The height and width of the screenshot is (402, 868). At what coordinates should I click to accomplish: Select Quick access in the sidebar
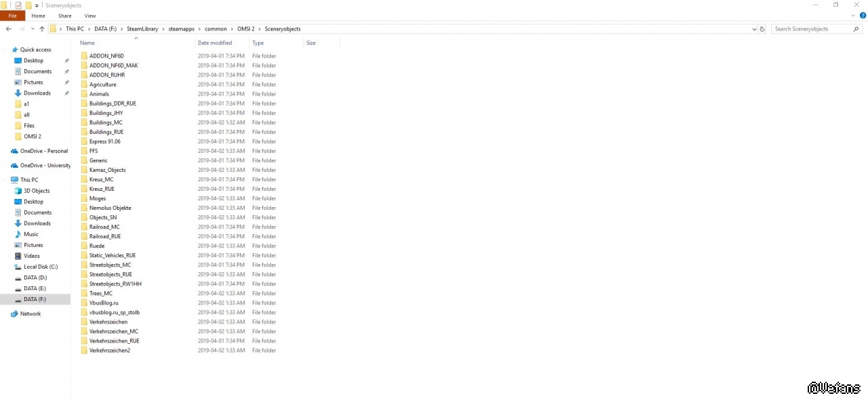35,49
